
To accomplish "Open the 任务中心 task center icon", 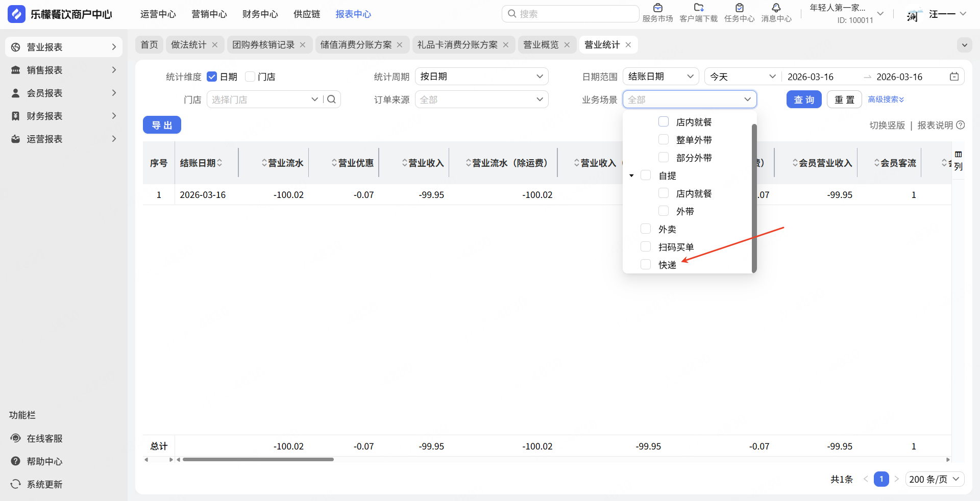I will click(x=739, y=8).
